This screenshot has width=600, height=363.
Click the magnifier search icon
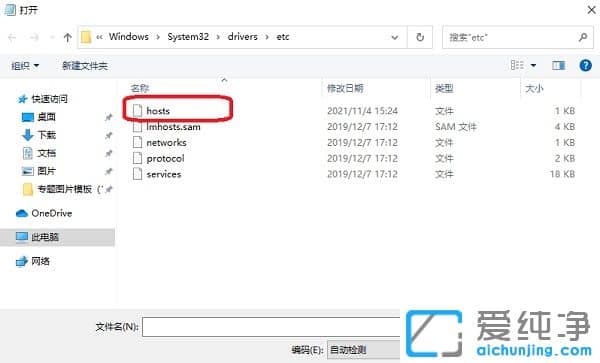[x=583, y=37]
